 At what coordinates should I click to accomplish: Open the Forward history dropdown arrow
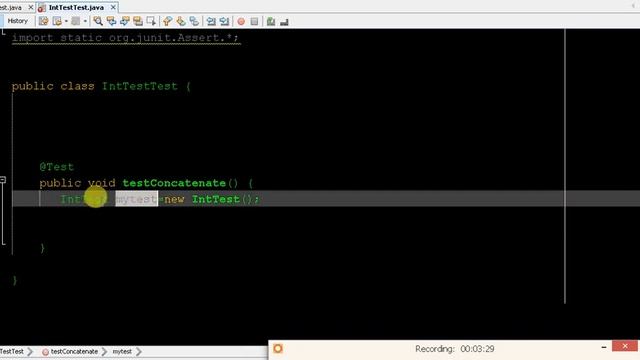tap(85, 21)
